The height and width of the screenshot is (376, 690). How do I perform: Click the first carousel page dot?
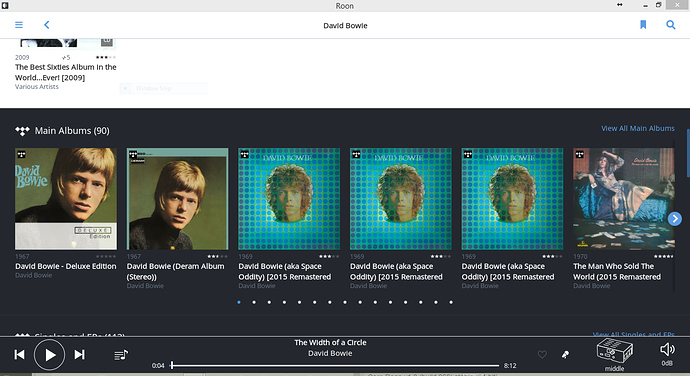tap(239, 302)
